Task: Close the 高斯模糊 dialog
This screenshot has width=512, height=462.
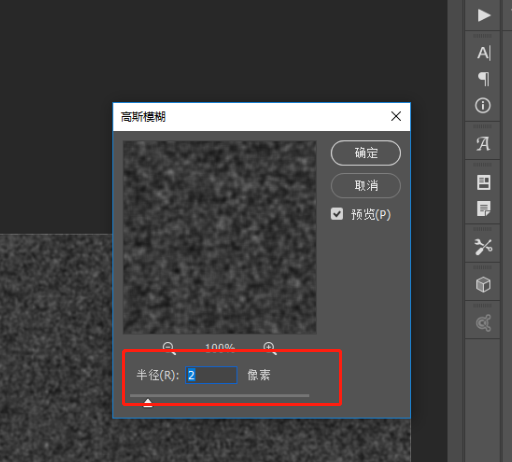Action: coord(396,116)
